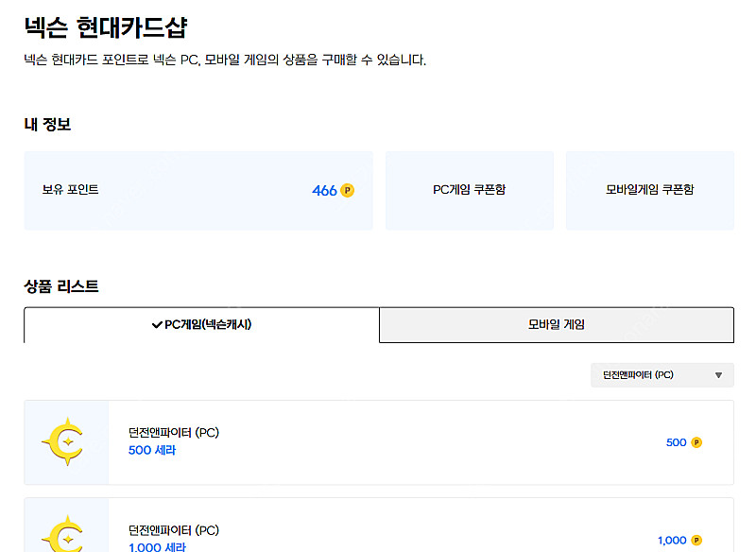The image size is (756, 552).
Task: Click the 1,000 세라 product crescent icon
Action: [63, 534]
